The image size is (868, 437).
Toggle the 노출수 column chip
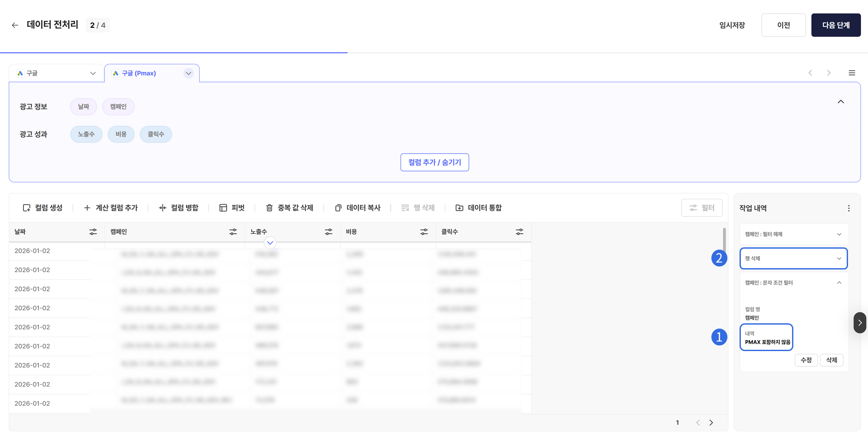(x=86, y=135)
